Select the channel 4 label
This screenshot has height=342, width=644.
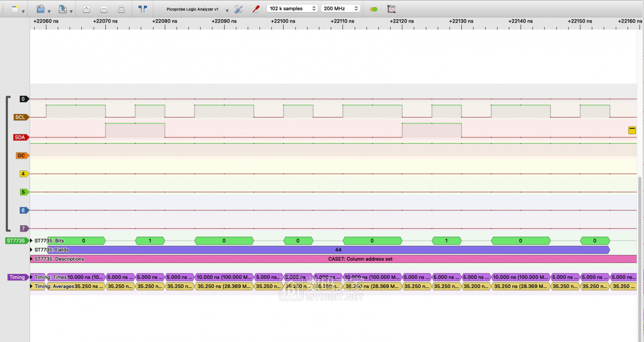24,174
